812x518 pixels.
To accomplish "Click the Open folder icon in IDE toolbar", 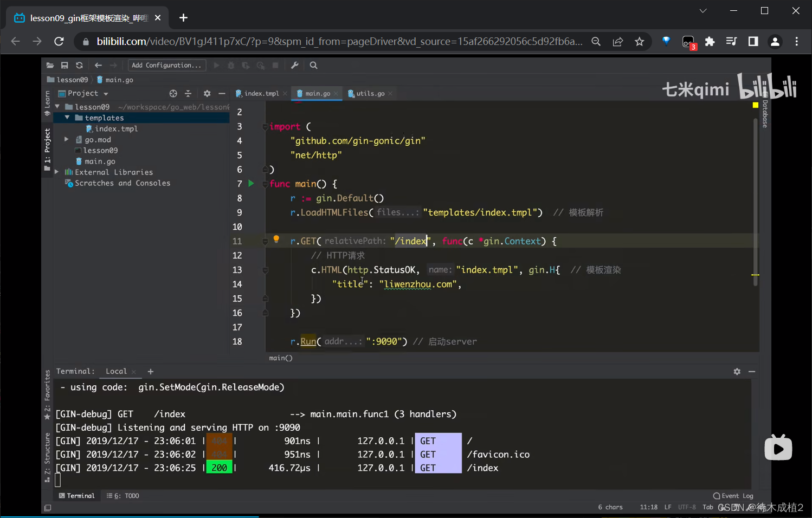I will [50, 66].
